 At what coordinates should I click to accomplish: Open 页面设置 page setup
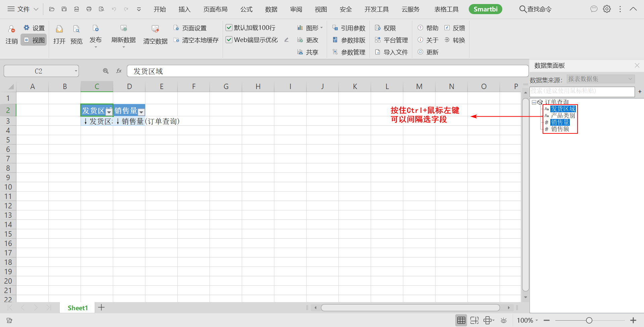[190, 28]
